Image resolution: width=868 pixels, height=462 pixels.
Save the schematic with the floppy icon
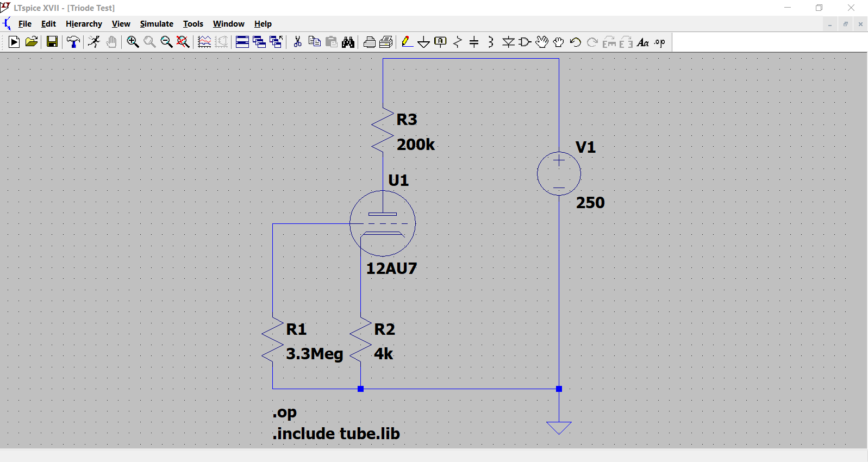pos(52,42)
